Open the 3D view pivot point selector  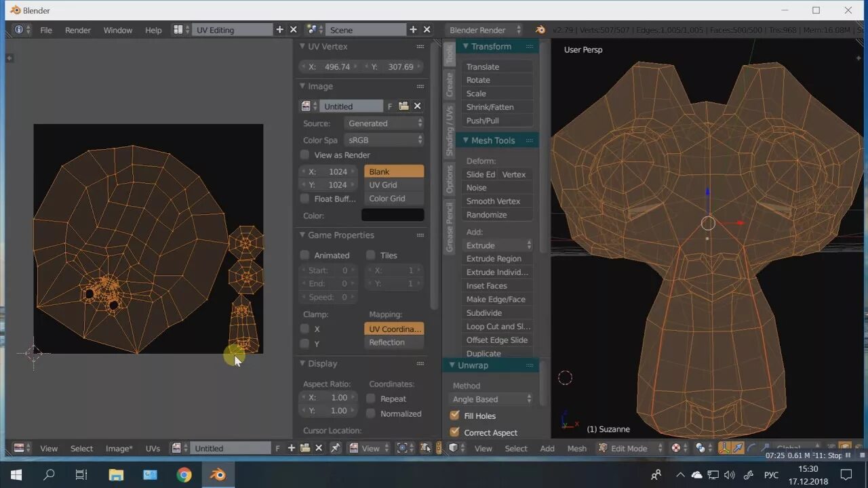703,448
